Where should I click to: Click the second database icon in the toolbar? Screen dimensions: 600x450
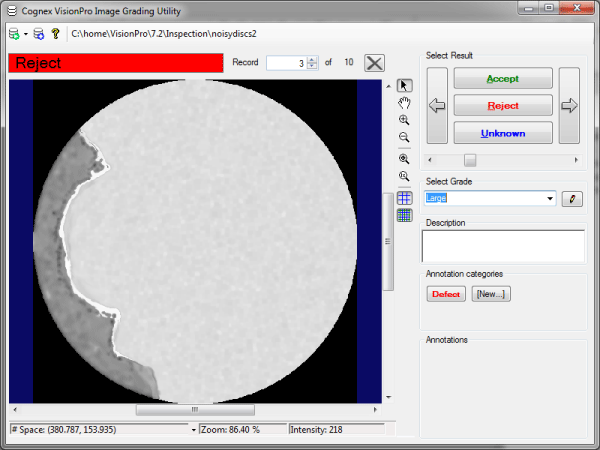(38, 33)
